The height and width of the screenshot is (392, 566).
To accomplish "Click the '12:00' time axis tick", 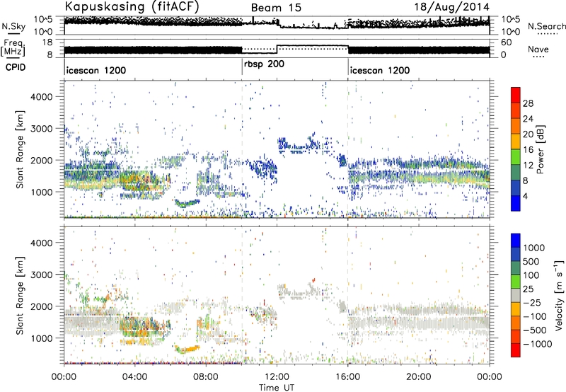I will coord(277,377).
